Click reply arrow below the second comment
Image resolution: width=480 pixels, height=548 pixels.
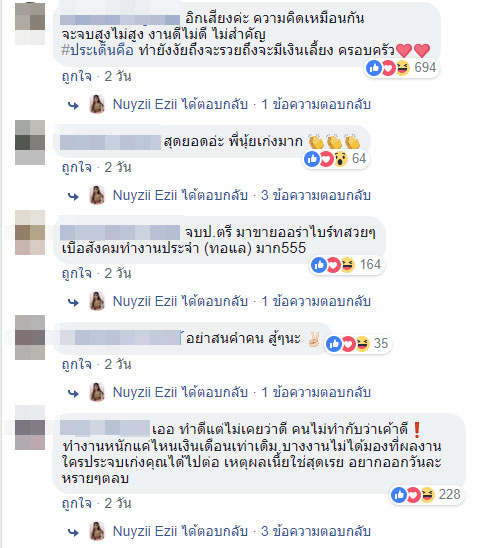click(73, 196)
